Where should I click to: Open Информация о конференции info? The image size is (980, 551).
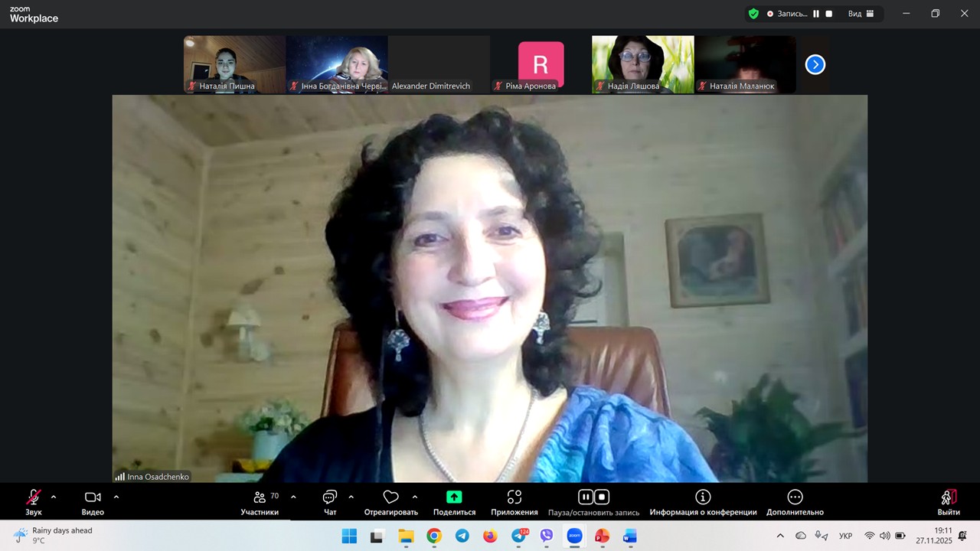pos(703,502)
